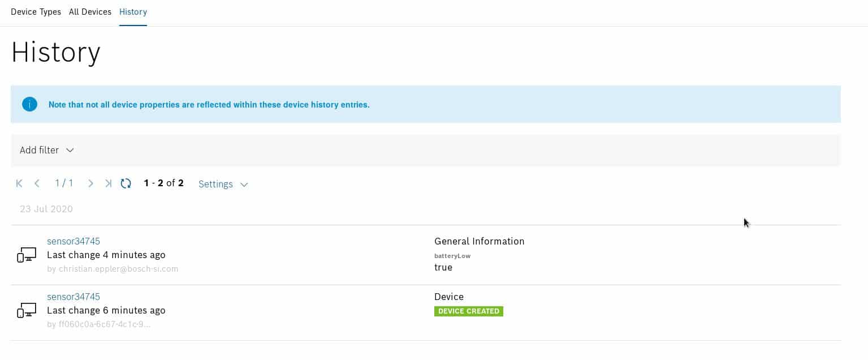Go to first page of history
Viewport: 868px width, 360px height.
pos(19,183)
